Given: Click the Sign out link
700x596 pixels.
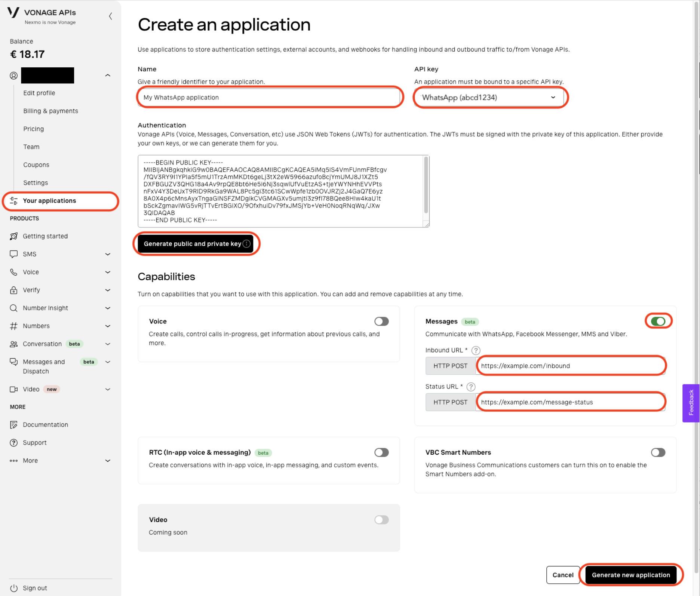Looking at the screenshot, I should (x=35, y=588).
